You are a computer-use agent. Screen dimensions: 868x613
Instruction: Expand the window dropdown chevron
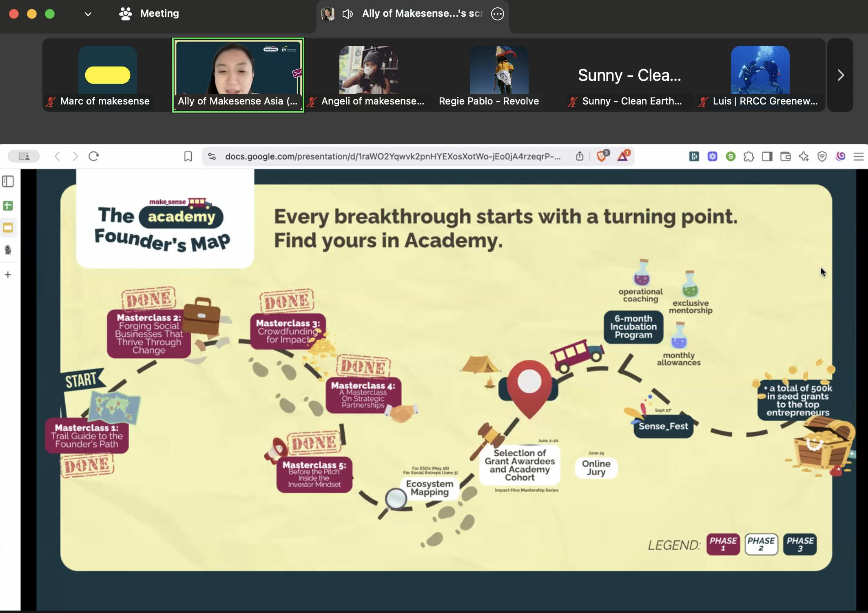coord(88,14)
